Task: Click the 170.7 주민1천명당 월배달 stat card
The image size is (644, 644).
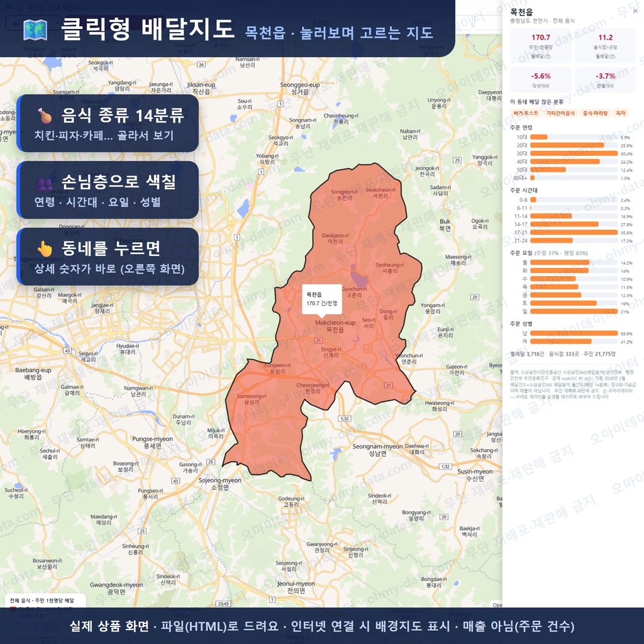Action: [x=541, y=45]
